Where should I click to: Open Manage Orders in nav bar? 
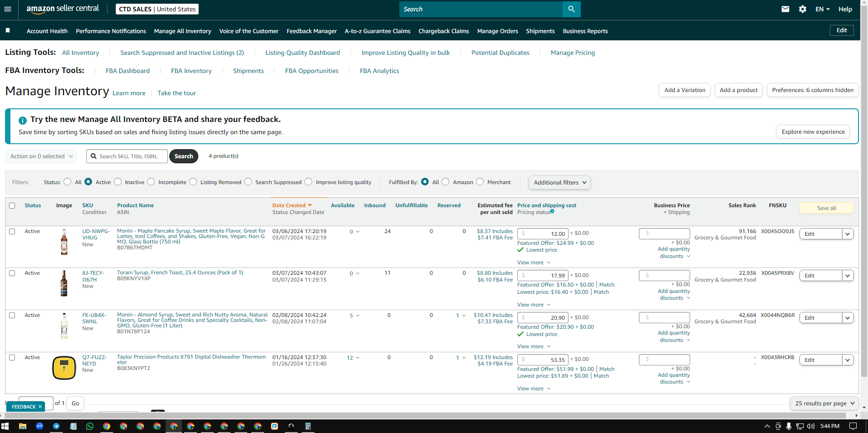click(x=497, y=31)
